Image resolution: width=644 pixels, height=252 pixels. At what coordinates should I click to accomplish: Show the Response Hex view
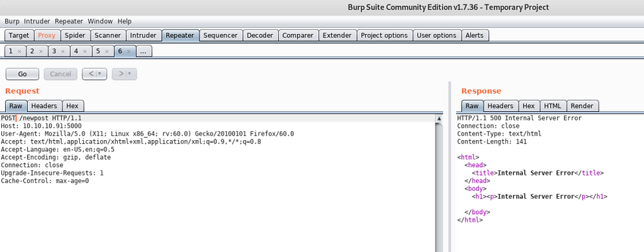[529, 105]
